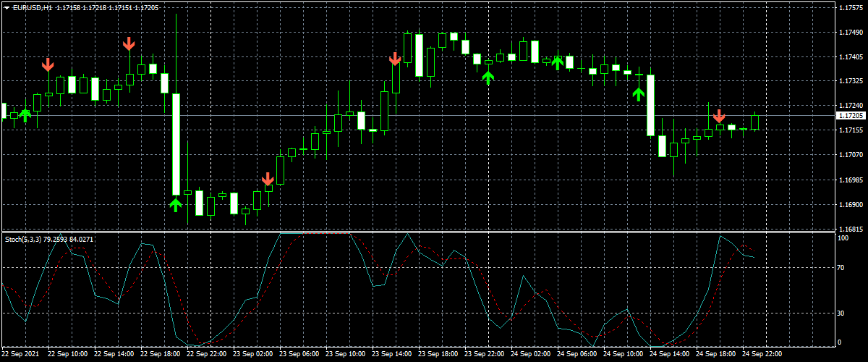Viewport: 868px width, 362px height.
Task: Click the triangle beside the EURUSD,H1 title
Action: pos(7,7)
